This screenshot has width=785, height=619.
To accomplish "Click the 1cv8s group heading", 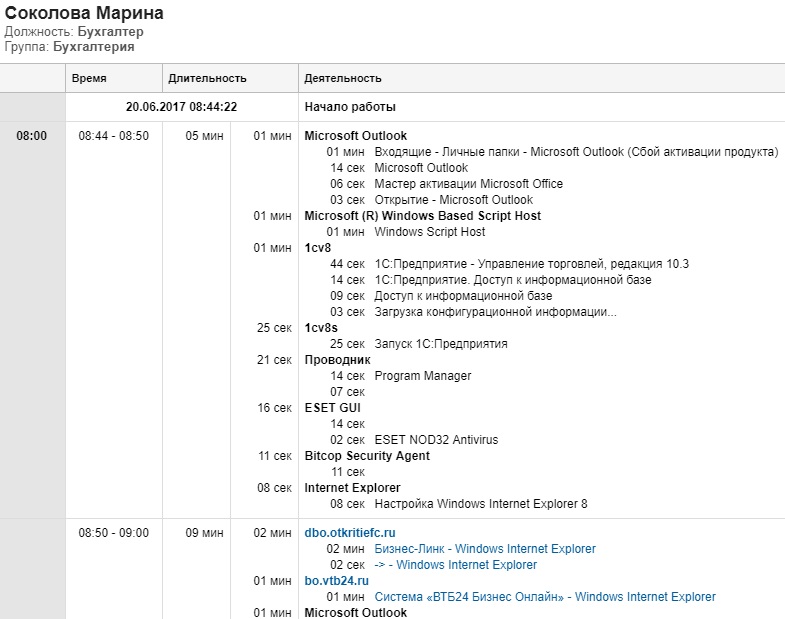I will pyautogui.click(x=321, y=328).
